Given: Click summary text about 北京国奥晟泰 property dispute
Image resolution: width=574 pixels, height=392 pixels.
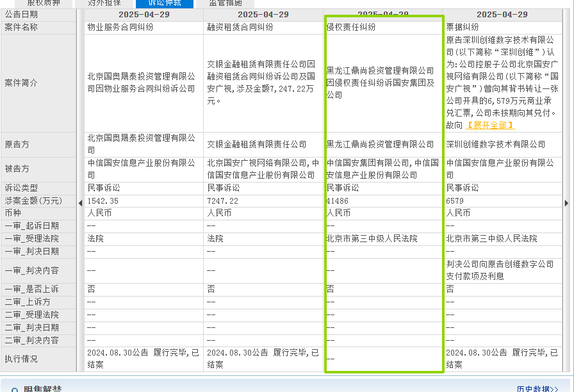Looking at the screenshot, I should (142, 83).
